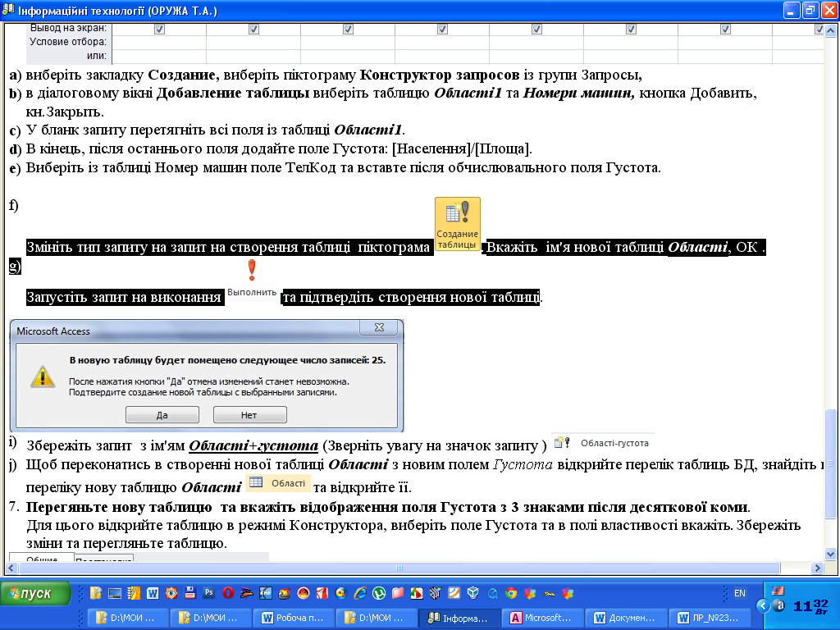Launch Photoshop from the quick launch bar
840x630 pixels.
(x=209, y=593)
